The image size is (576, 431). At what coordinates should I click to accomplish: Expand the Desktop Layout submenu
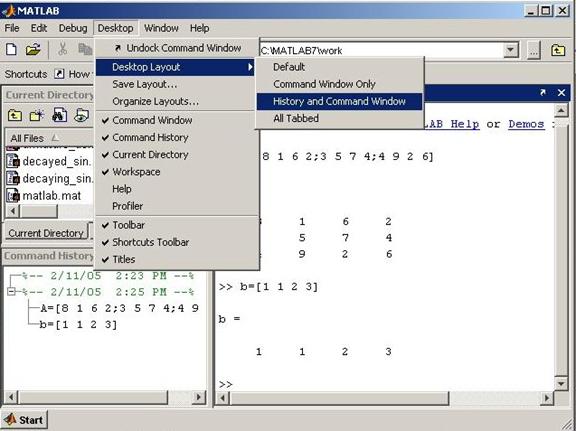[175, 67]
